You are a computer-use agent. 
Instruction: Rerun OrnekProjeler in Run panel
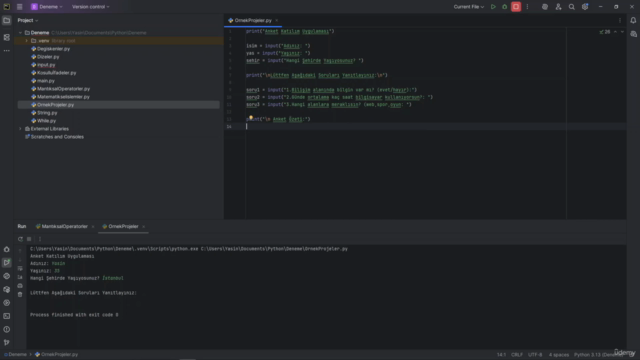(20, 239)
